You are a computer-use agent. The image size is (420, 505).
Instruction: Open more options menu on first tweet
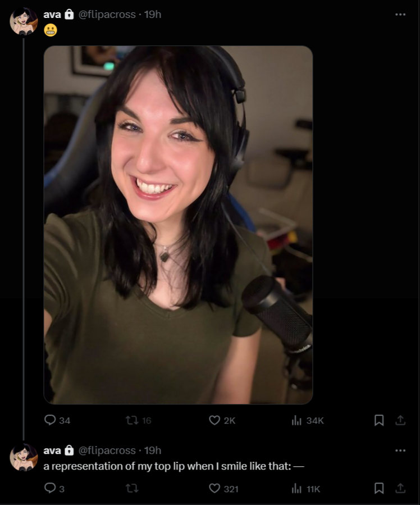pyautogui.click(x=400, y=14)
